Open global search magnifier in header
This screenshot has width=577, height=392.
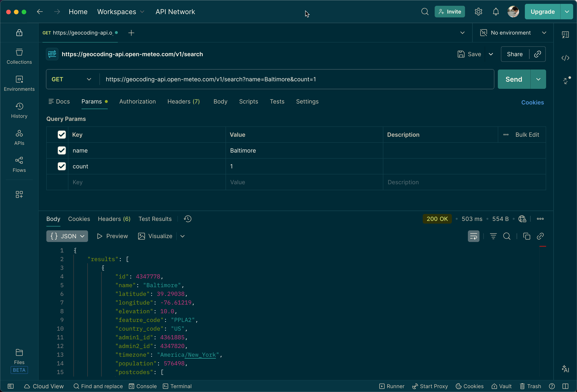point(425,12)
